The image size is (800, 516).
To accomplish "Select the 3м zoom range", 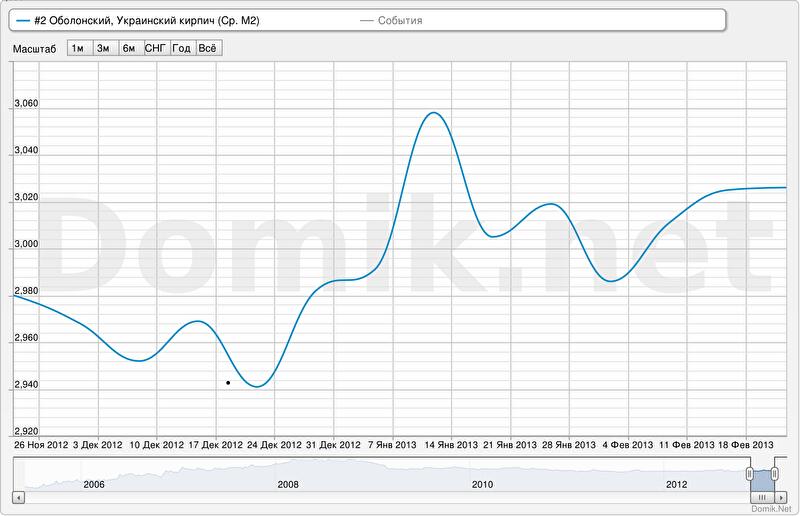I will pyautogui.click(x=103, y=48).
